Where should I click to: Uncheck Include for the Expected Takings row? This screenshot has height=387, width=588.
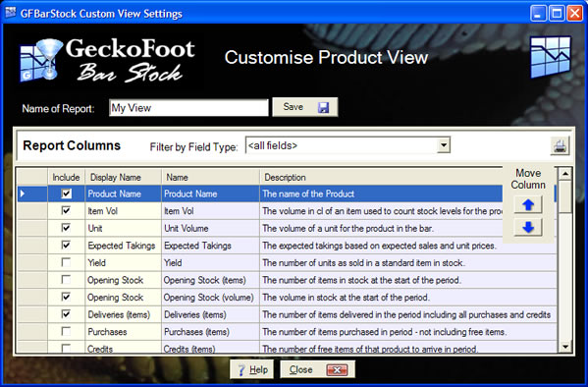[x=66, y=246]
